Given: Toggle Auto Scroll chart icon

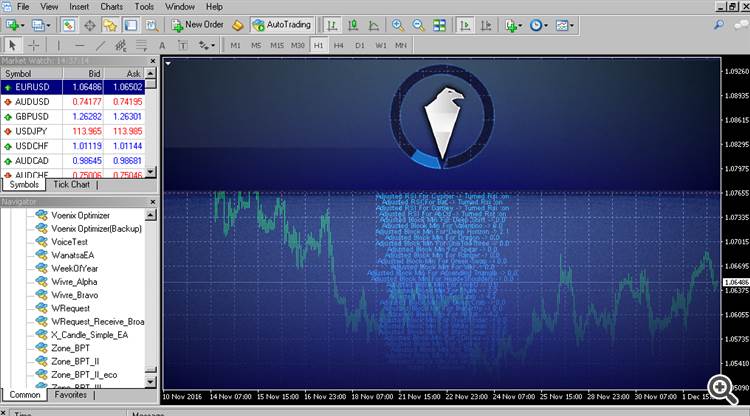Looking at the screenshot, I should (x=465, y=25).
